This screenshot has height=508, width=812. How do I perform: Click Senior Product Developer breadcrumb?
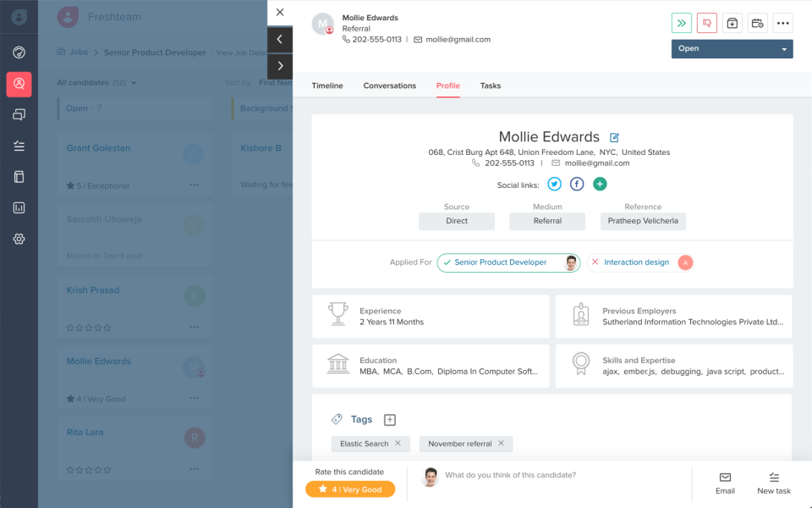(155, 52)
